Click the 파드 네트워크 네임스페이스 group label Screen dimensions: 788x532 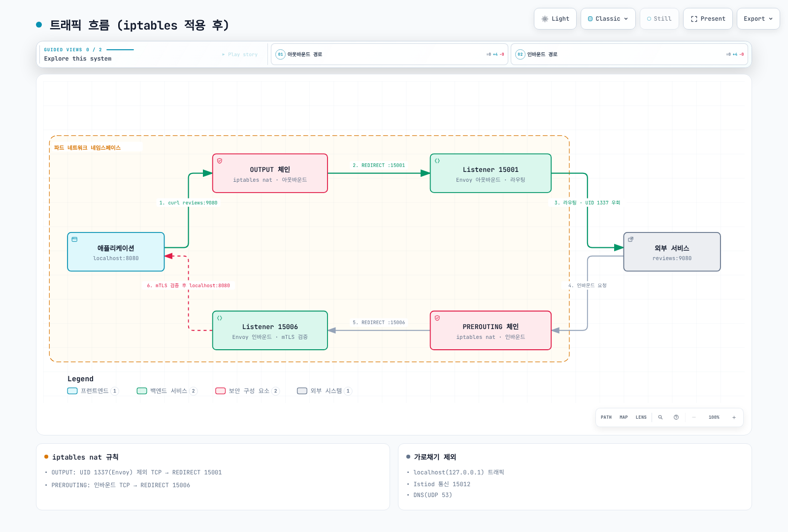(x=87, y=148)
